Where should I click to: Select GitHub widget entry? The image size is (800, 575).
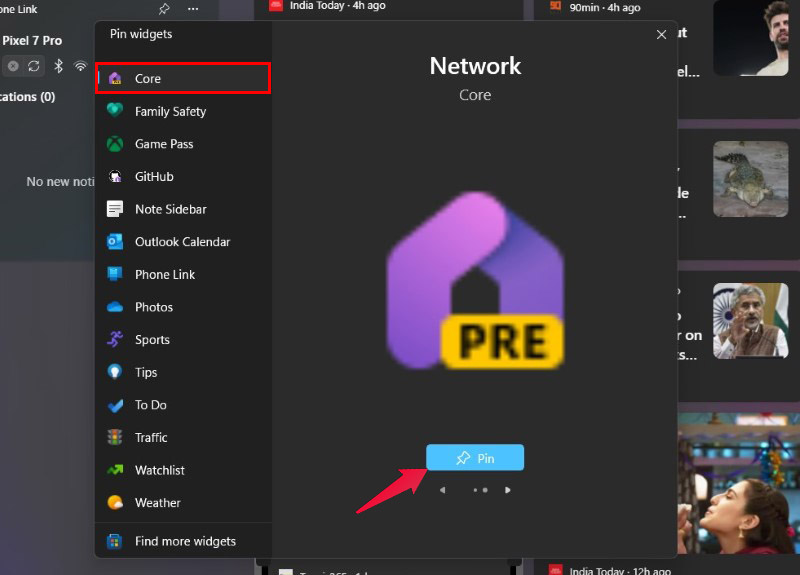[x=183, y=177]
